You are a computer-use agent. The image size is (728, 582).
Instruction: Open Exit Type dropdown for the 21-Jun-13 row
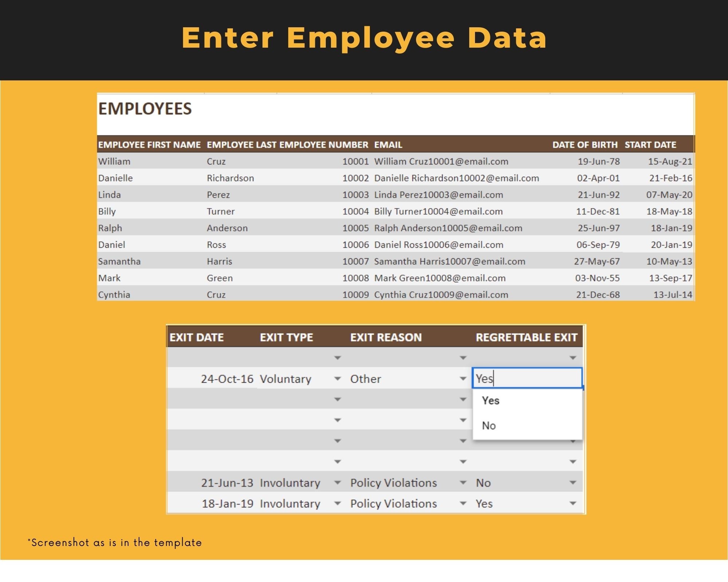point(337,483)
